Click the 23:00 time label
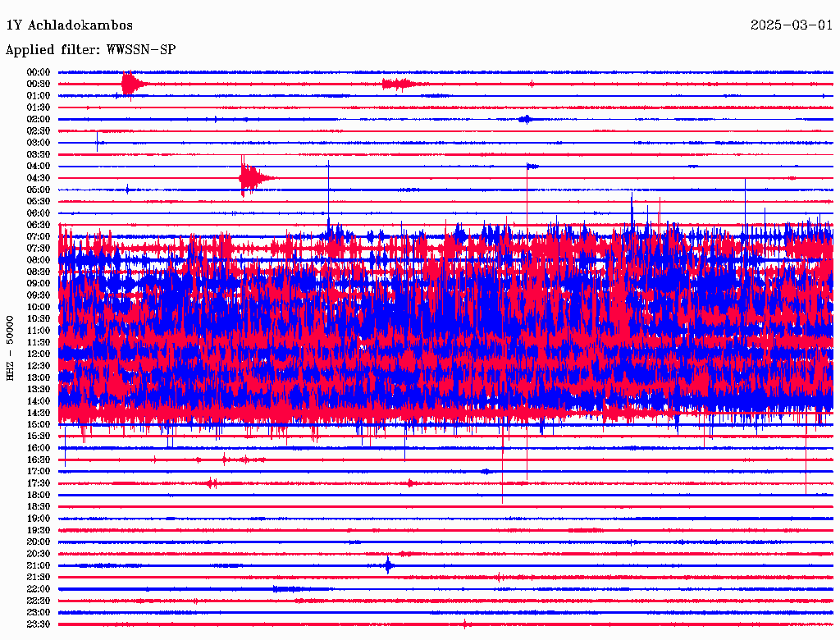Screen dimensions: 840x640 click(39, 613)
